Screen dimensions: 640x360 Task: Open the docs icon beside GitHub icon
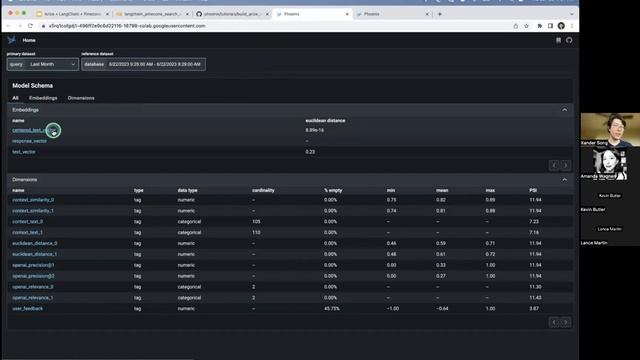(x=558, y=40)
